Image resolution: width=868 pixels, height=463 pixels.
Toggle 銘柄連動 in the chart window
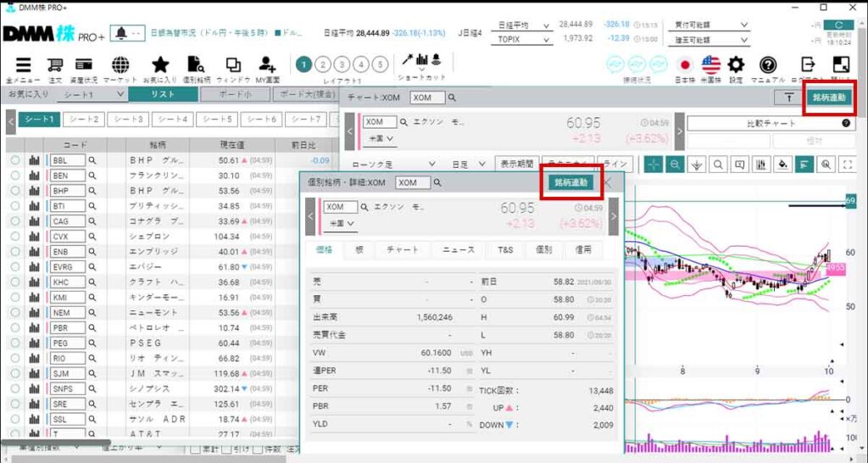[x=829, y=98]
